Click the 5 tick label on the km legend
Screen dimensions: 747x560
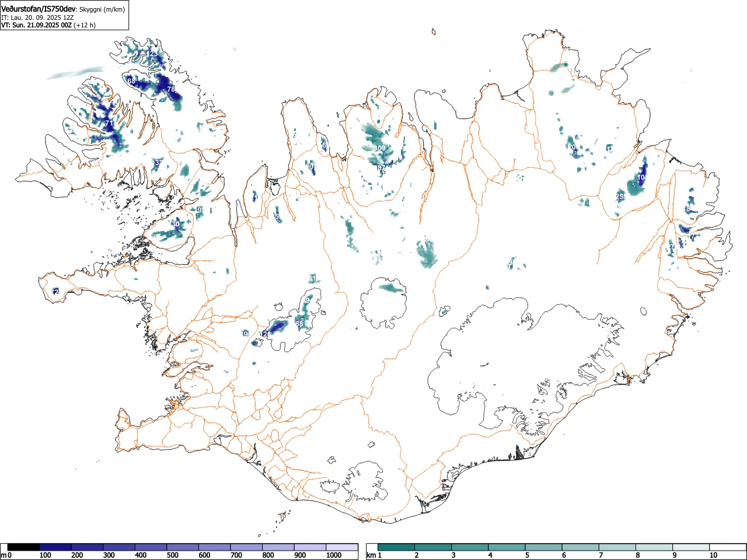(x=527, y=555)
